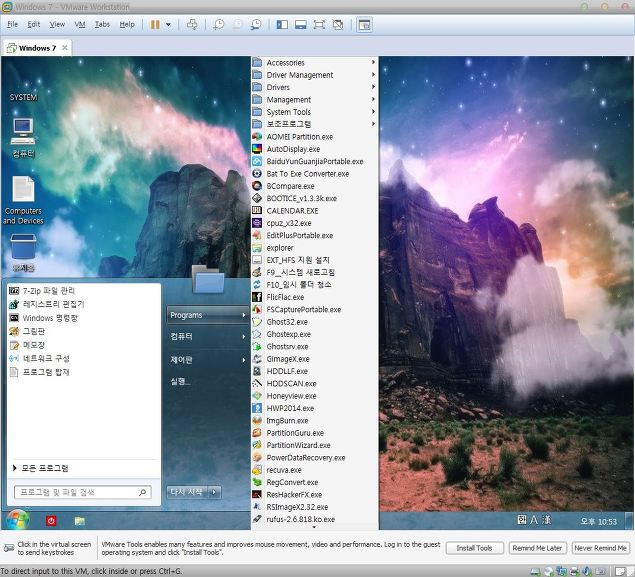Expand the 컴퓨터 entry in Start menu
Viewport: 635px width, 577px height.
tap(207, 336)
